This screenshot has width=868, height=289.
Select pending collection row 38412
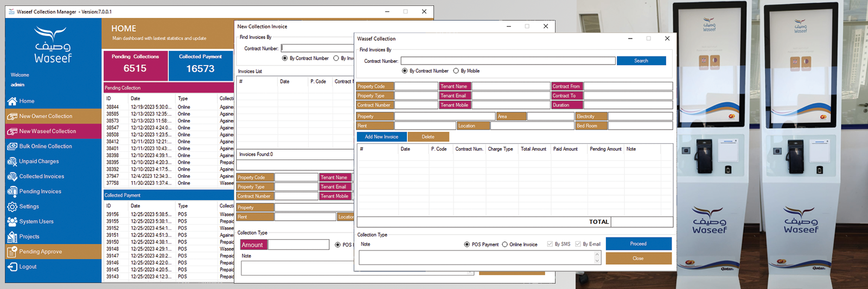point(169,142)
